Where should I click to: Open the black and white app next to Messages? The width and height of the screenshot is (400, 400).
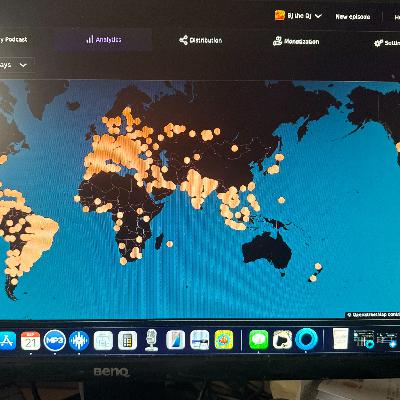click(282, 340)
